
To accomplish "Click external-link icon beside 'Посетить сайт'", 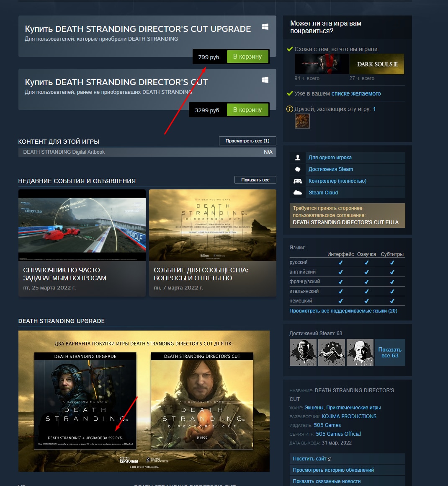I will pos(330,459).
